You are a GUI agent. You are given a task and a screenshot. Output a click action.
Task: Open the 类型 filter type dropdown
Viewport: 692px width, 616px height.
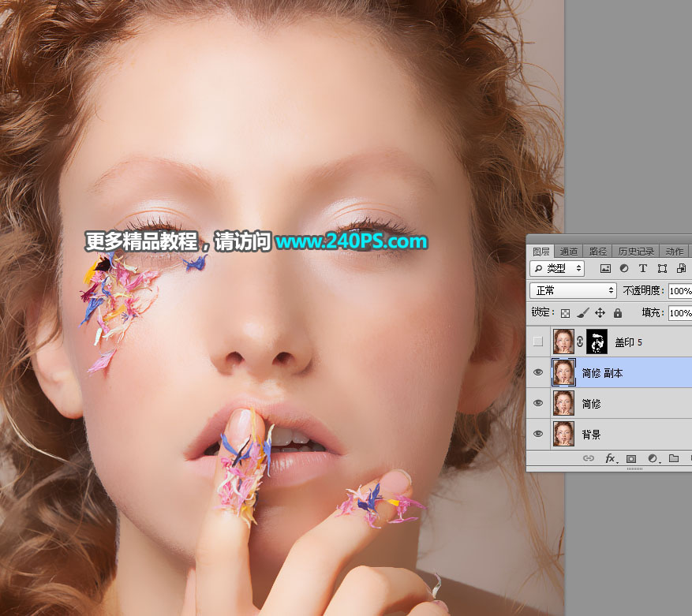click(557, 268)
